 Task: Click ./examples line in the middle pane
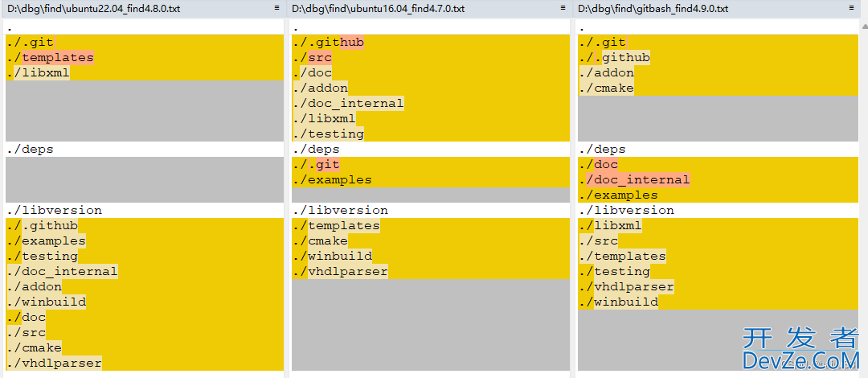(332, 180)
